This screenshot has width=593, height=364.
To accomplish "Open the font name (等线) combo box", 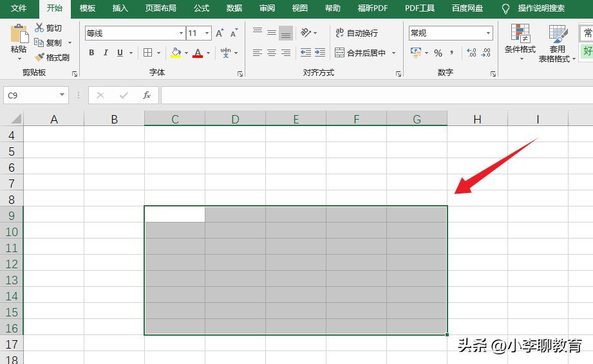I will [135, 33].
